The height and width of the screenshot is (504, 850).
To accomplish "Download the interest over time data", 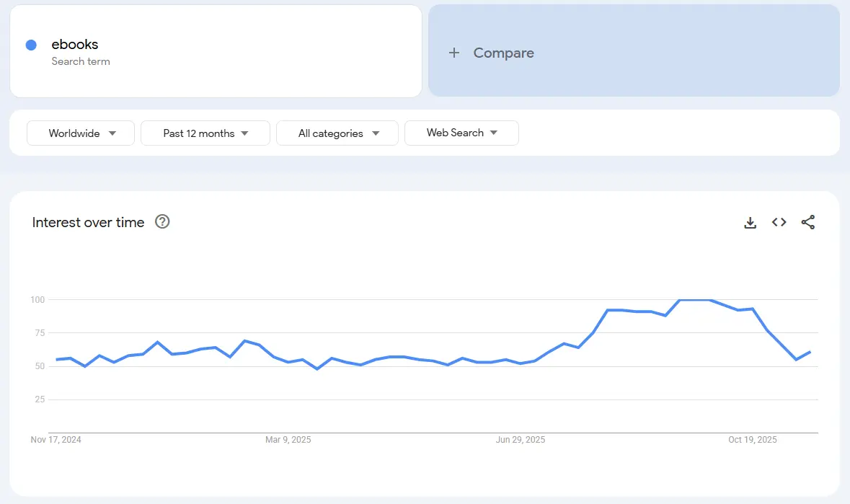I will 750,223.
